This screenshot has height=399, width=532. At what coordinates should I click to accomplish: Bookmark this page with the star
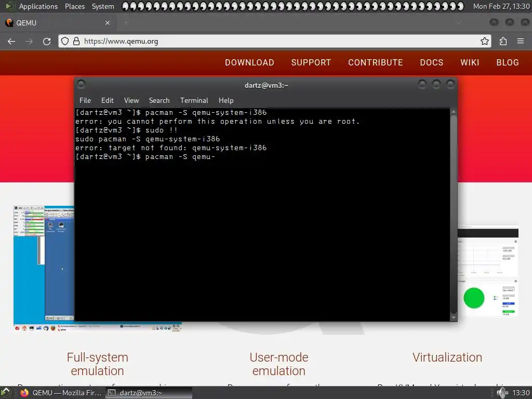(x=485, y=42)
